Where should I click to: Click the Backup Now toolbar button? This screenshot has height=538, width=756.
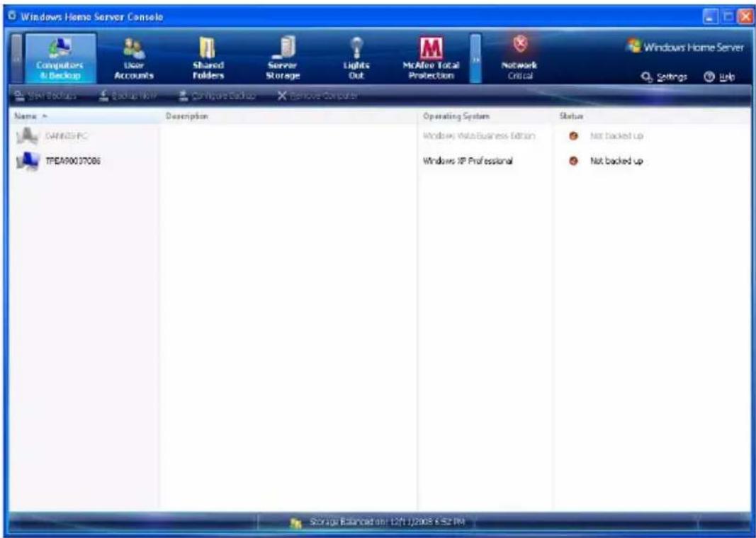pyautogui.click(x=128, y=96)
